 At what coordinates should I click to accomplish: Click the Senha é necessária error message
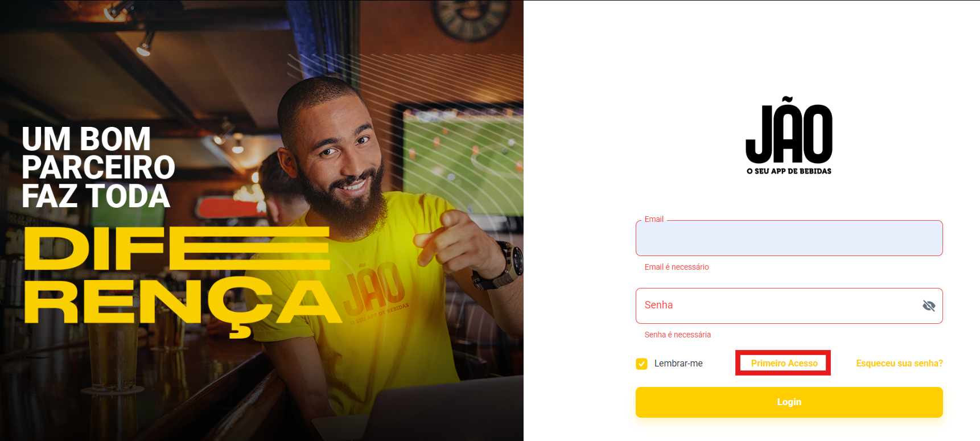(677, 335)
